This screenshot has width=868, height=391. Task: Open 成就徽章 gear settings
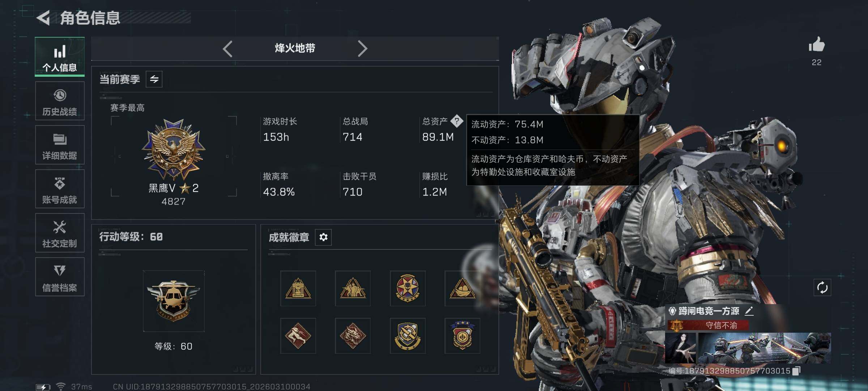[x=323, y=237]
